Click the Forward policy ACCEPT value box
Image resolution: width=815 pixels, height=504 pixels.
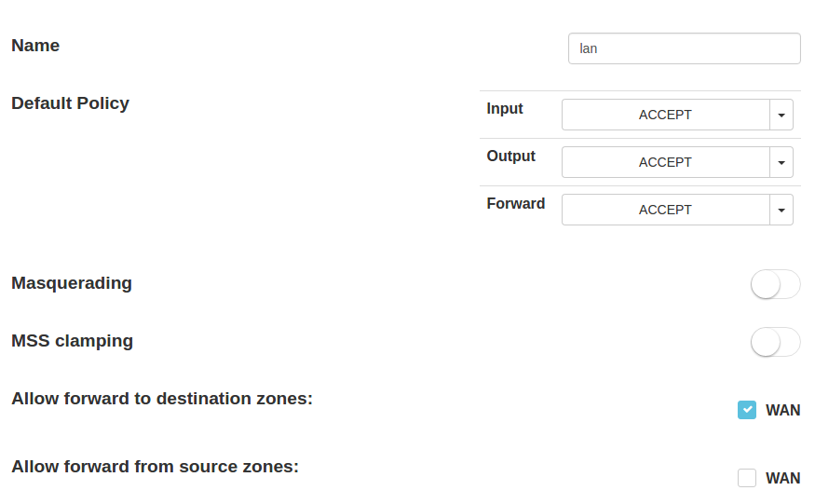pos(665,210)
